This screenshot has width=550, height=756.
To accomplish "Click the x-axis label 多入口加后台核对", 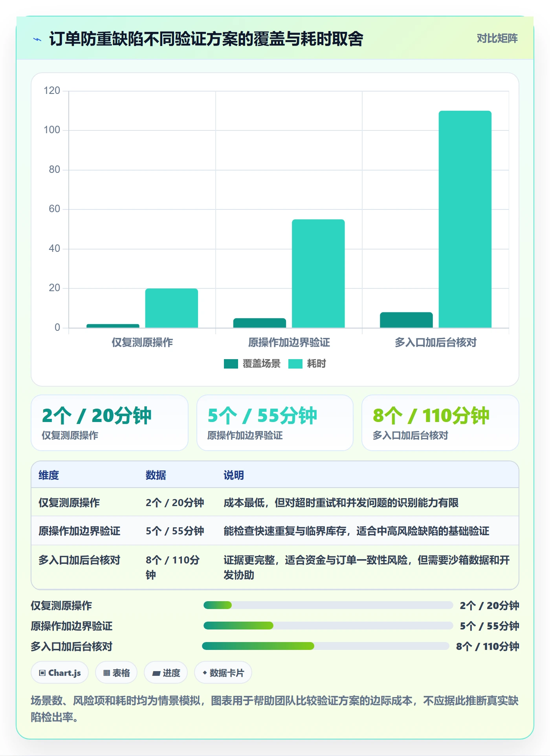I will (436, 342).
